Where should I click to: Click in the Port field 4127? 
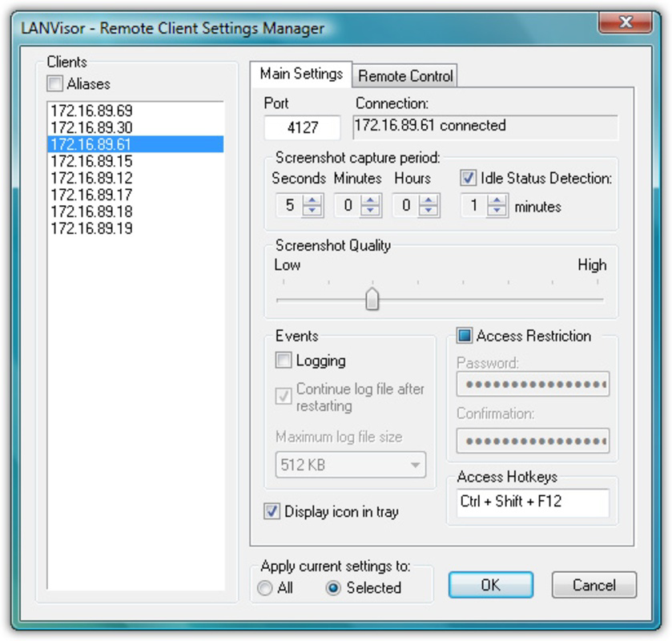coord(303,127)
